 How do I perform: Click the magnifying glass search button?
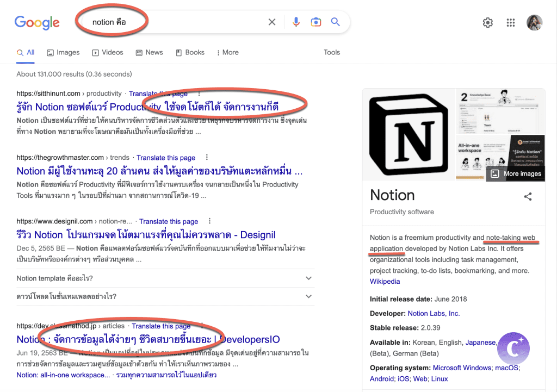[x=336, y=22]
